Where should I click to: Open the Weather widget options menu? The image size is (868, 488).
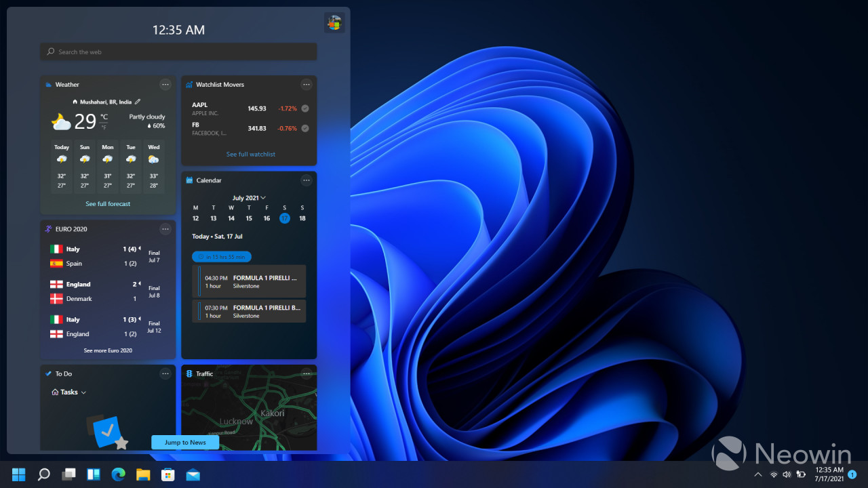tap(165, 85)
